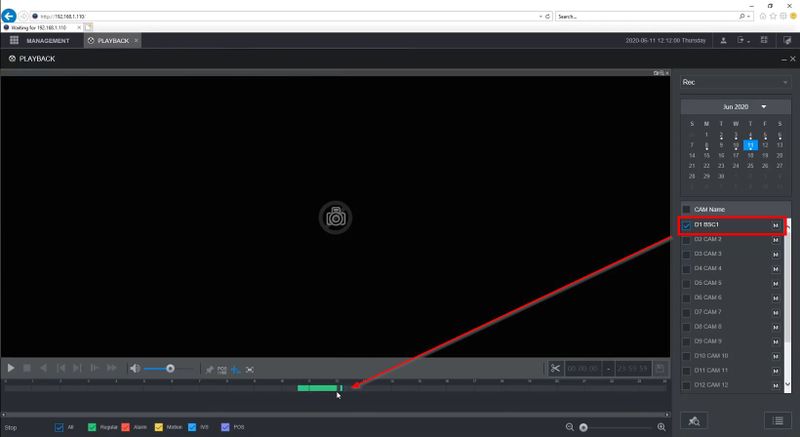
Task: Toggle fullscreen view icon in playback toolbar
Action: point(249,370)
